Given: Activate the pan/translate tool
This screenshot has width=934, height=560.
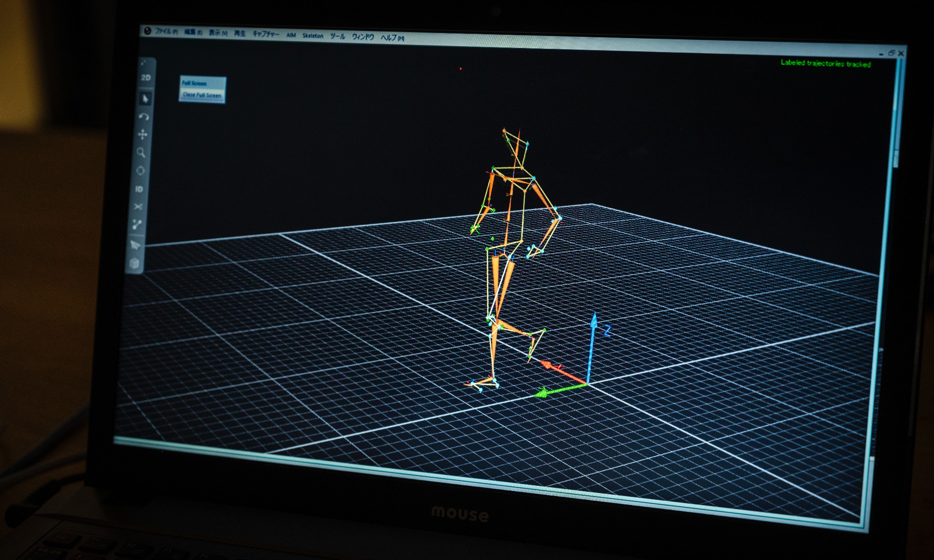Looking at the screenshot, I should point(143,134).
